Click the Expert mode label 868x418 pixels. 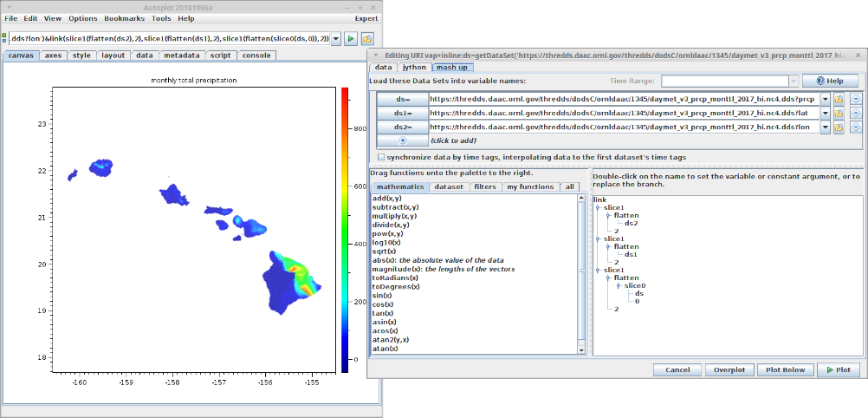coord(366,18)
